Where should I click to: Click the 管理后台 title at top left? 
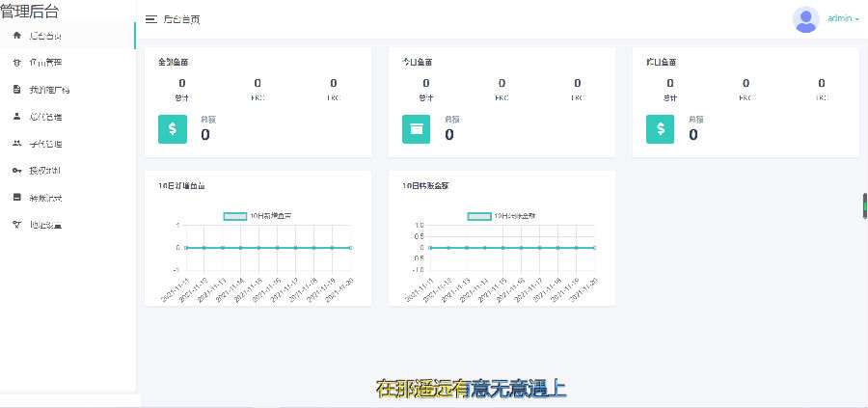[30, 11]
